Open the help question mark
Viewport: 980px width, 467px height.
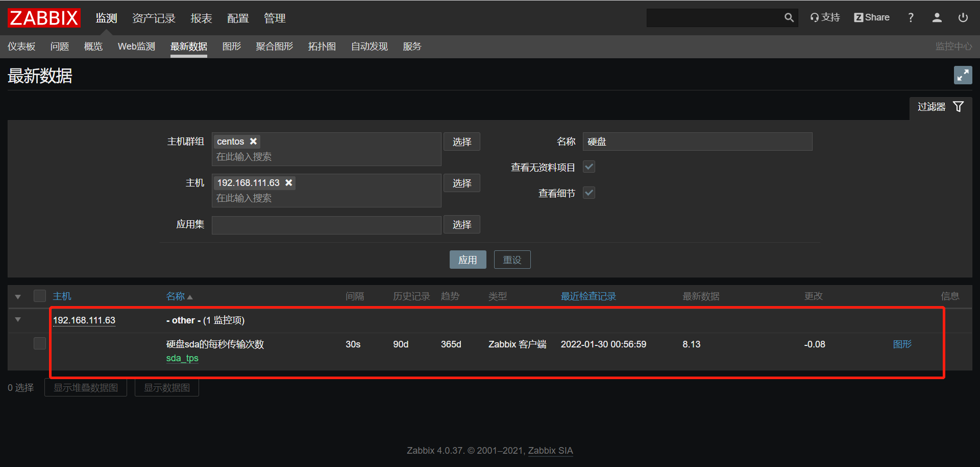pyautogui.click(x=911, y=17)
